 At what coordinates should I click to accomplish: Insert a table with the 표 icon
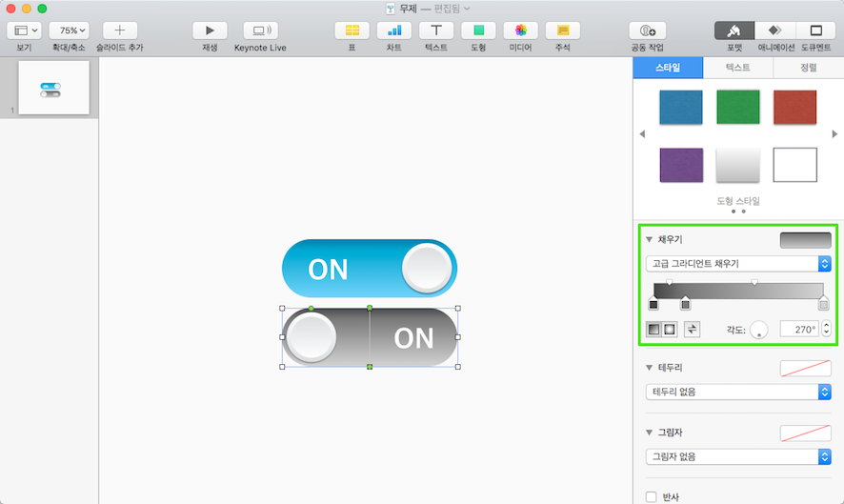(x=352, y=30)
